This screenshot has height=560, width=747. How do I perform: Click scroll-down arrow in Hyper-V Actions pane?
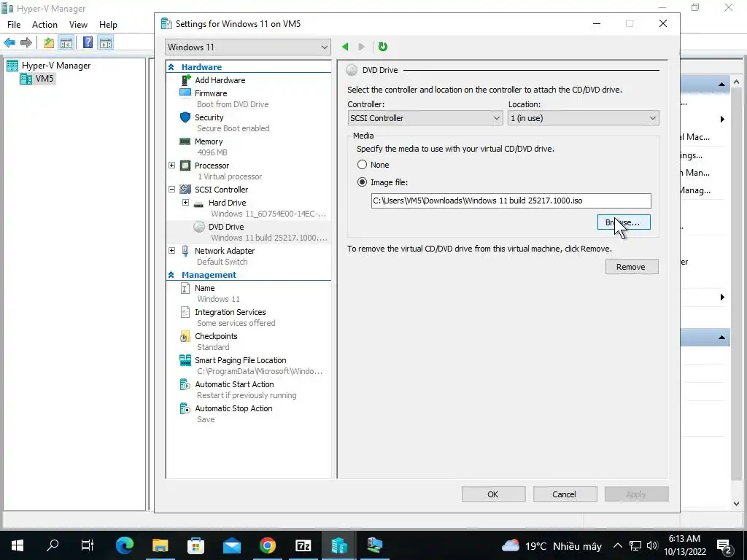(x=737, y=503)
